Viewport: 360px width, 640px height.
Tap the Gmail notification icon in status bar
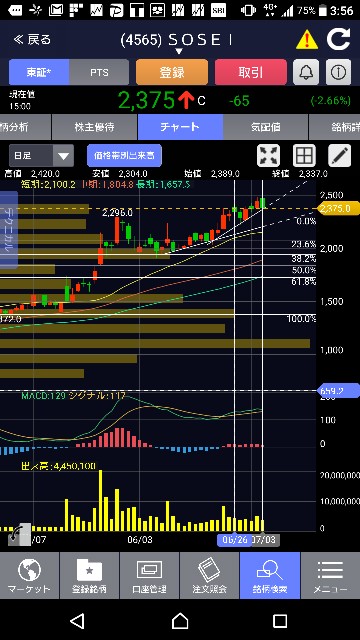coord(56,10)
